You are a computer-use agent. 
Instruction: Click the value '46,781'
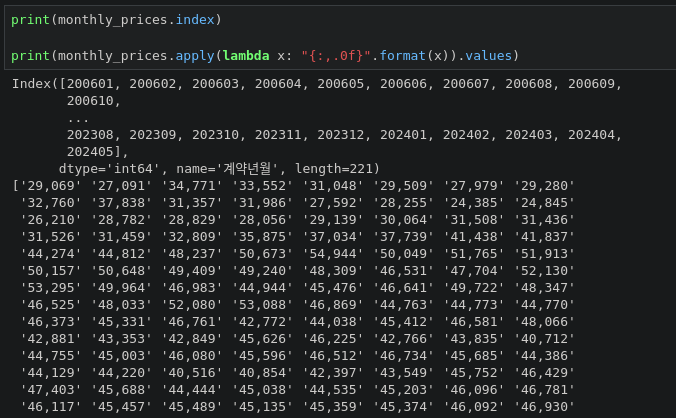[544, 390]
